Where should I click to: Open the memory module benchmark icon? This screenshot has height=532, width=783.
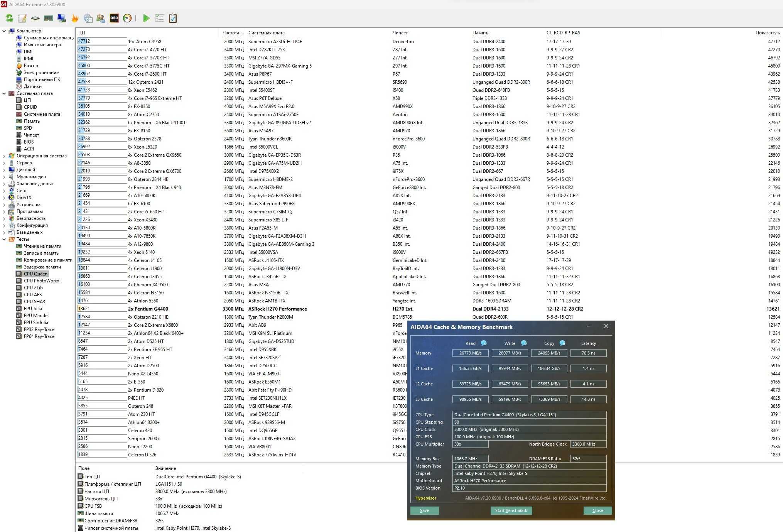click(48, 18)
